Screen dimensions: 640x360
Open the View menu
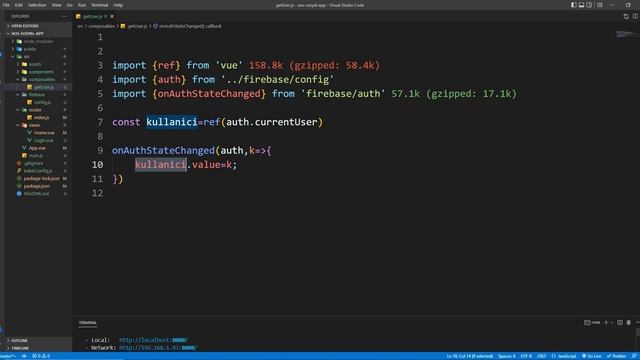tap(56, 5)
